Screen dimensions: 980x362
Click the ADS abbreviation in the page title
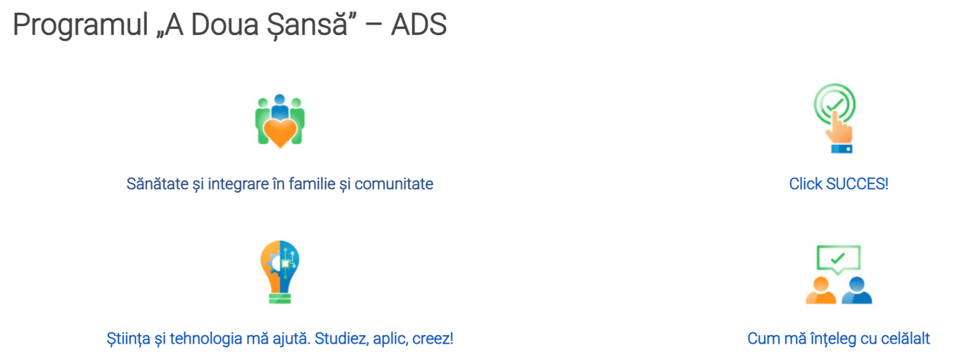(419, 25)
